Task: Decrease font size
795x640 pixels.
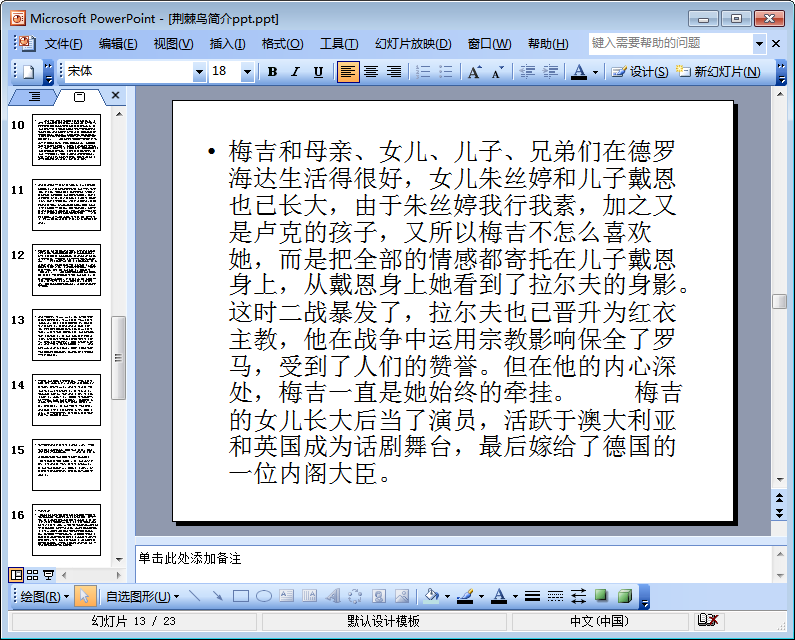Action: point(497,72)
